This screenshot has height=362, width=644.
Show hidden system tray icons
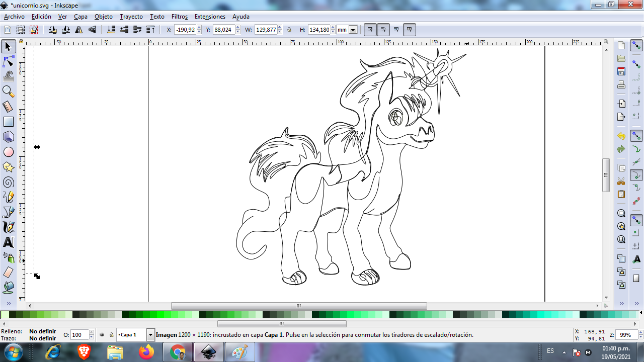point(564,352)
